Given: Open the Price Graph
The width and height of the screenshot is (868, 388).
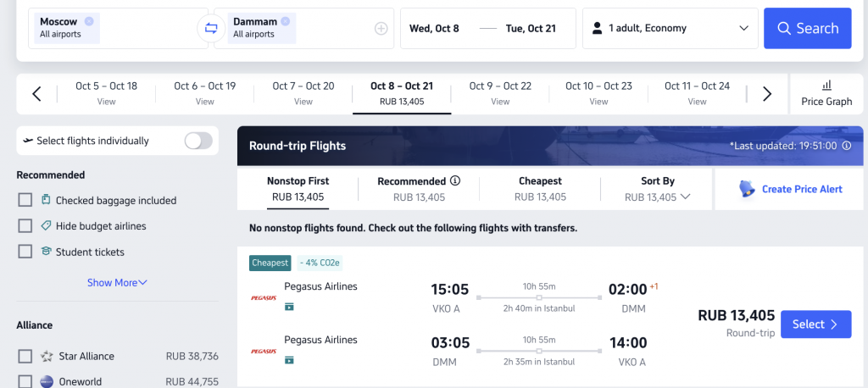Looking at the screenshot, I should pyautogui.click(x=826, y=93).
